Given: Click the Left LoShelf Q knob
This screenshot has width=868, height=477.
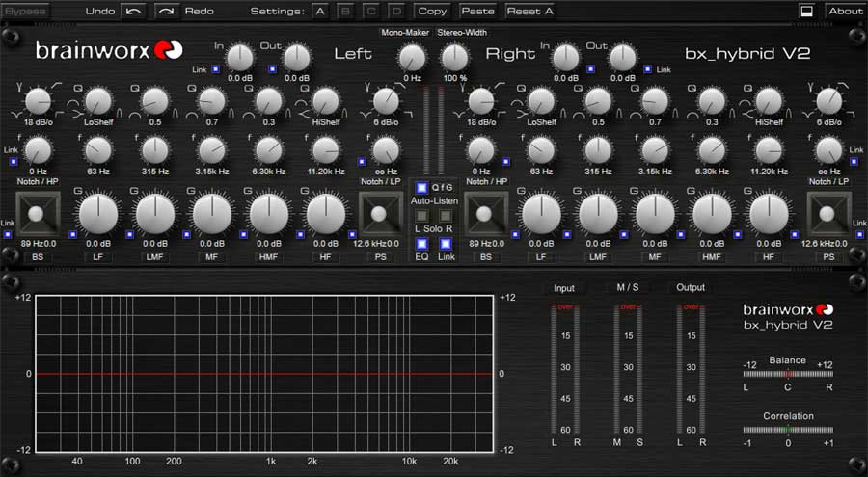Looking at the screenshot, I should [98, 101].
